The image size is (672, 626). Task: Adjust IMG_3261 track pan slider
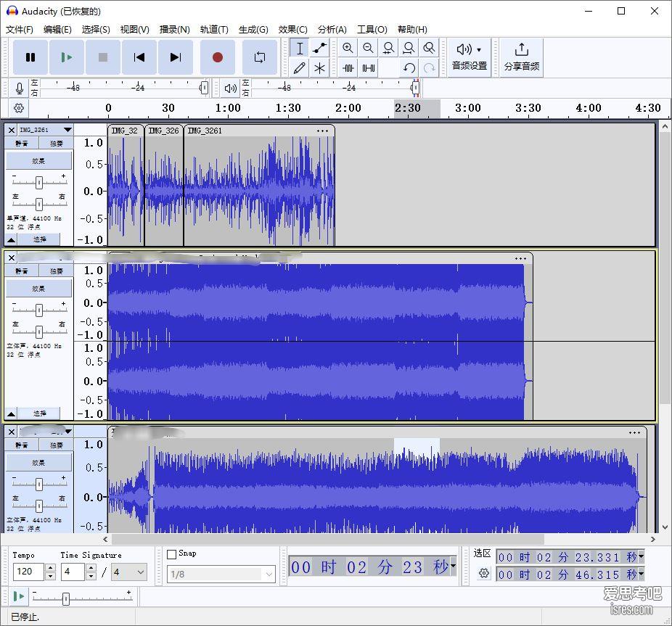pos(39,204)
